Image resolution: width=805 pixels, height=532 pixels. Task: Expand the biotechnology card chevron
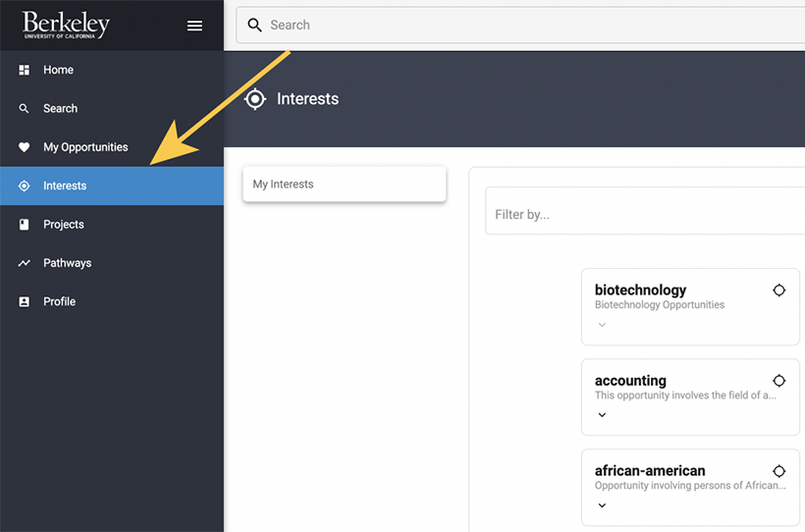click(602, 325)
